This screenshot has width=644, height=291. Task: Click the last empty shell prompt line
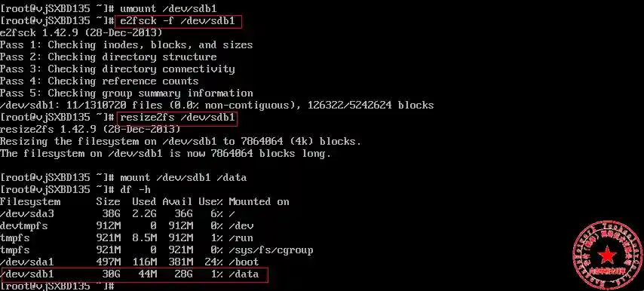coord(57,286)
